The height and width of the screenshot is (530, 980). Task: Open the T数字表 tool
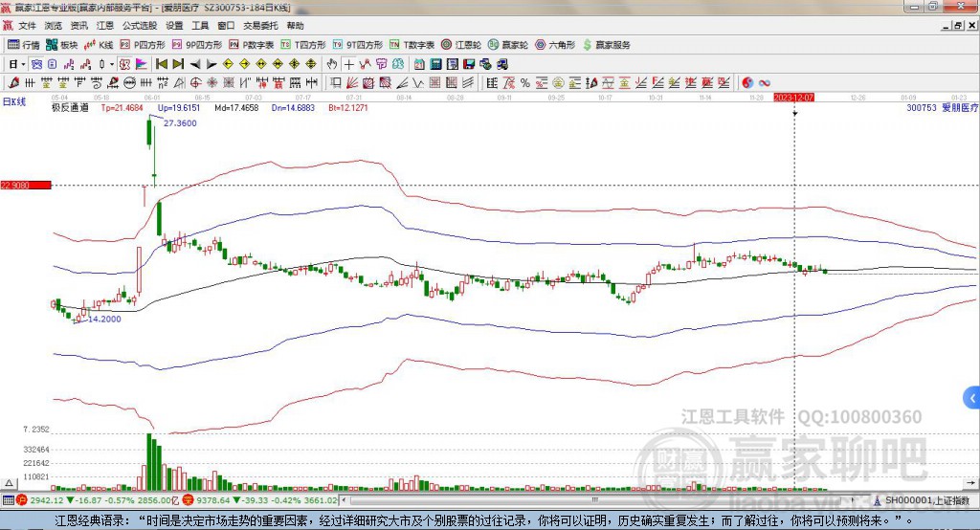412,45
